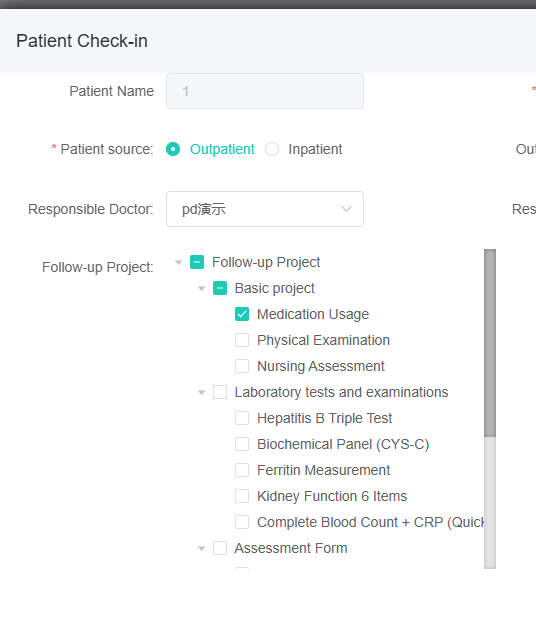Toggle the Basic project indeterminate checkbox

coord(220,288)
